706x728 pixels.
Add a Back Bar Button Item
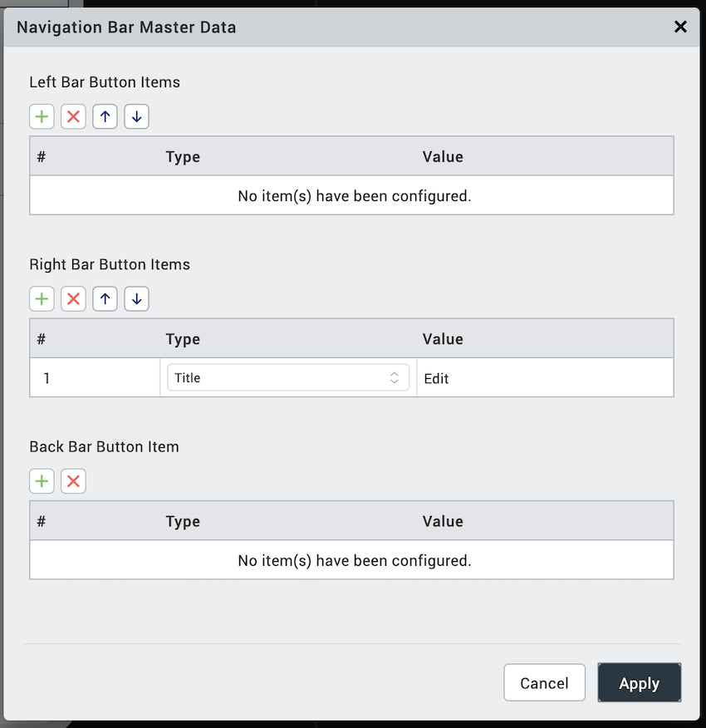tap(42, 480)
